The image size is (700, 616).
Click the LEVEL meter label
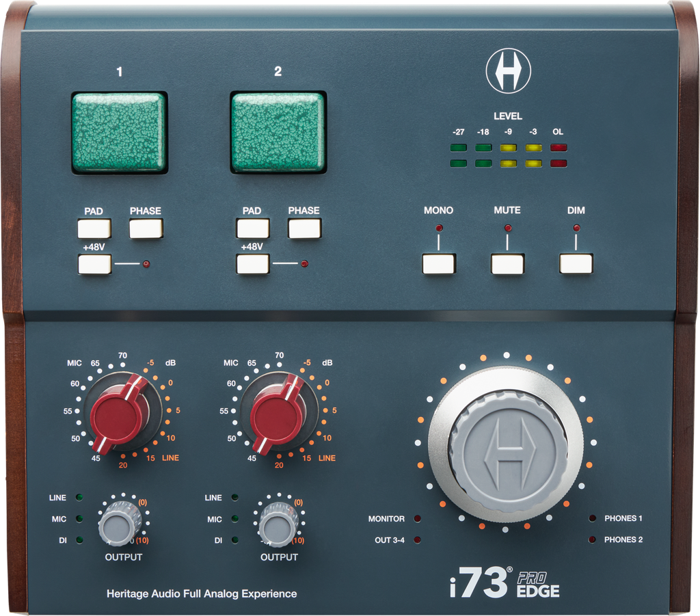pos(508,116)
